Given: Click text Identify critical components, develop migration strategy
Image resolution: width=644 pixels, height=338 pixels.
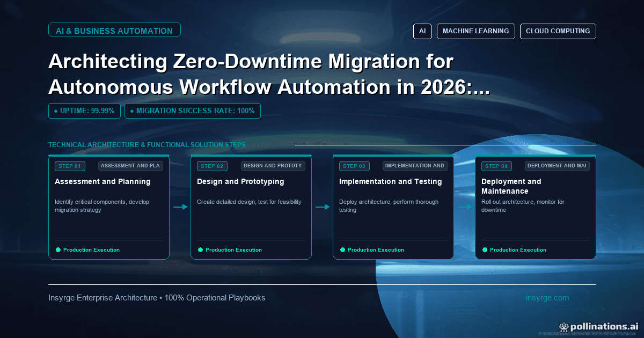Looking at the screenshot, I should (x=102, y=206).
